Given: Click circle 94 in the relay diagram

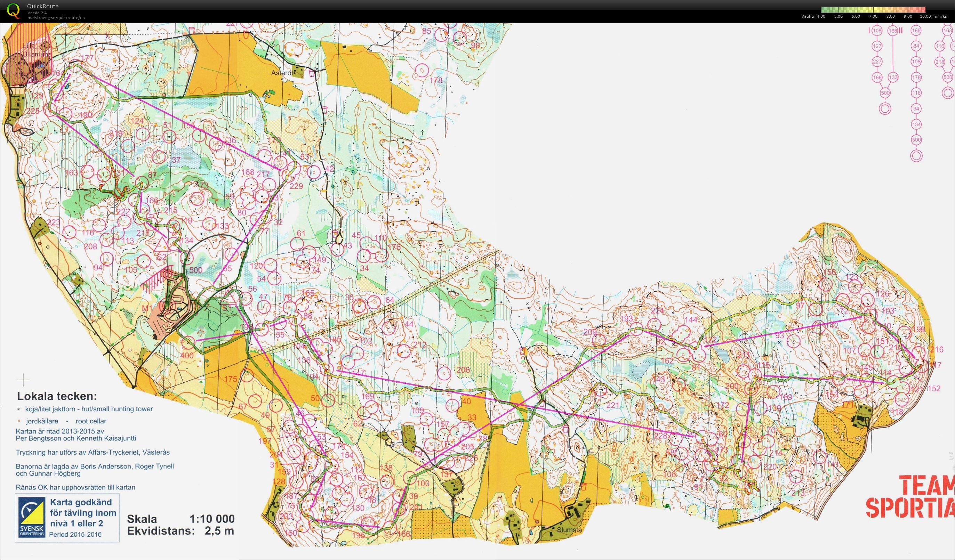Looking at the screenshot, I should 916,109.
